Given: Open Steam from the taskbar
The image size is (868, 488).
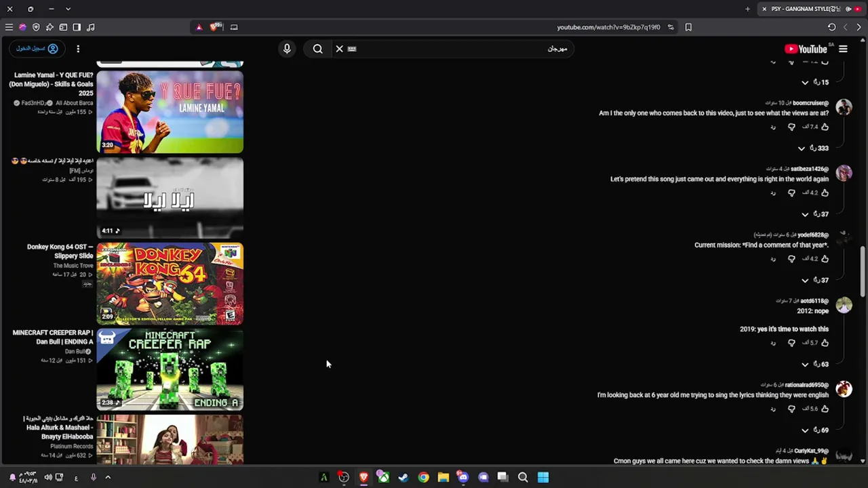Looking at the screenshot, I should pyautogui.click(x=403, y=477).
